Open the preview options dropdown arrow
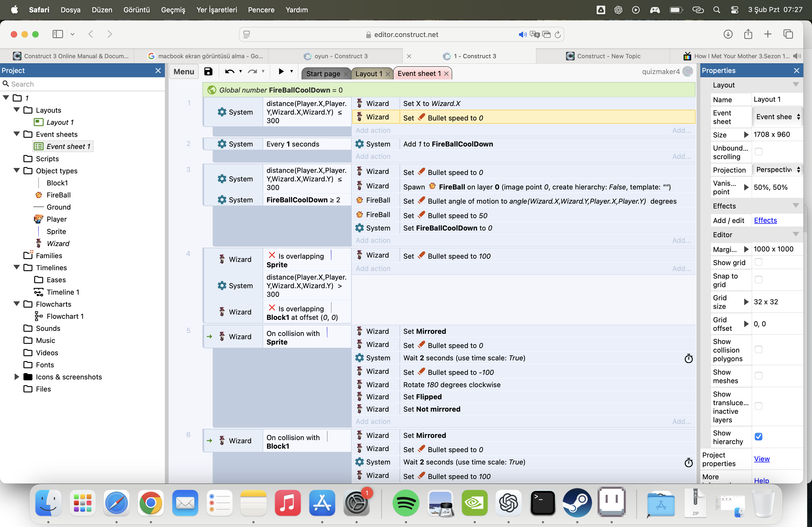 (291, 71)
